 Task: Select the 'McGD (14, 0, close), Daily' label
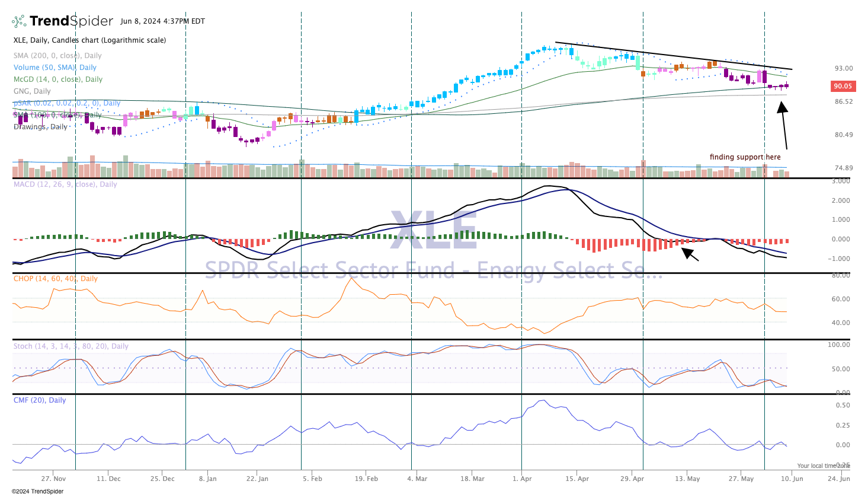click(58, 79)
